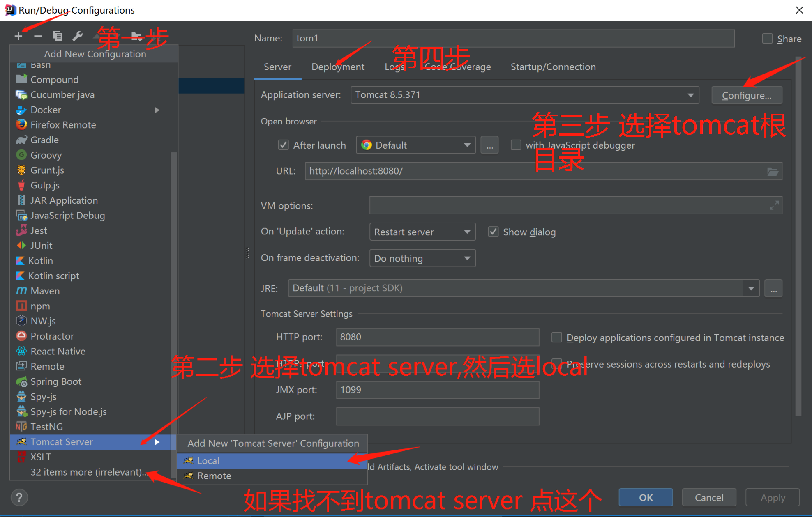
Task: Select Local from the Tomcat Server submenu
Action: click(x=208, y=460)
